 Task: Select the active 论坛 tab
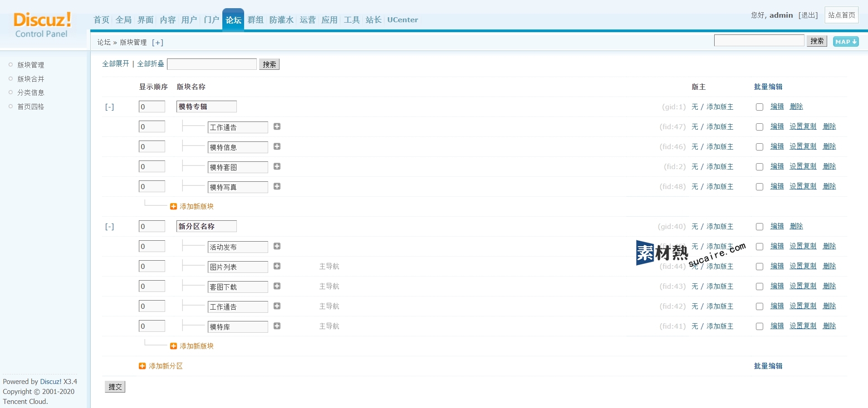(233, 19)
